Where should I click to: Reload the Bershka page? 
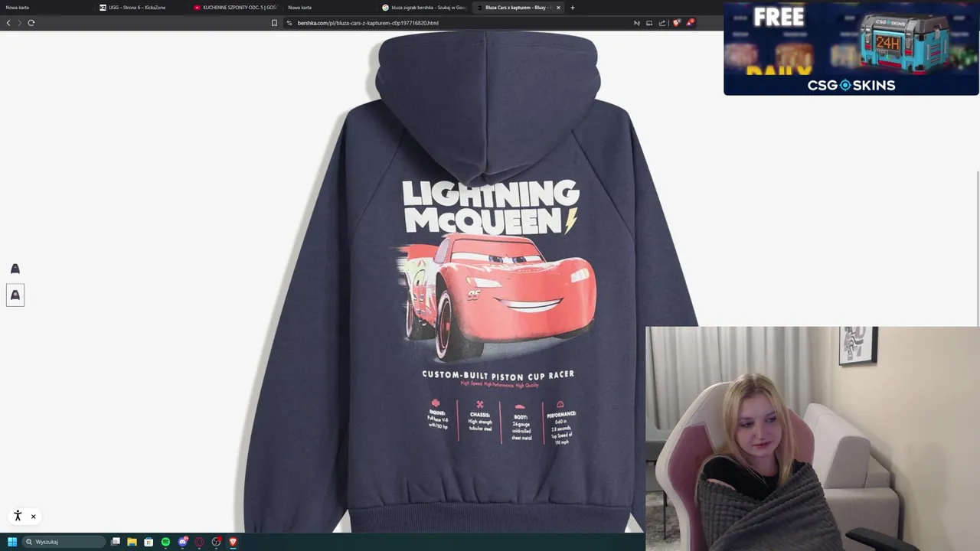click(31, 23)
